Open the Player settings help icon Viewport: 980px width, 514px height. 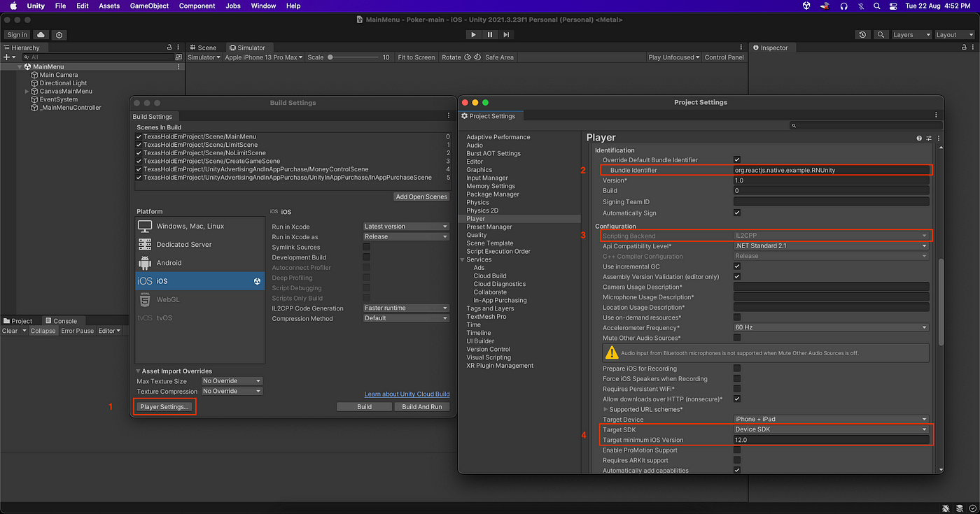point(919,138)
